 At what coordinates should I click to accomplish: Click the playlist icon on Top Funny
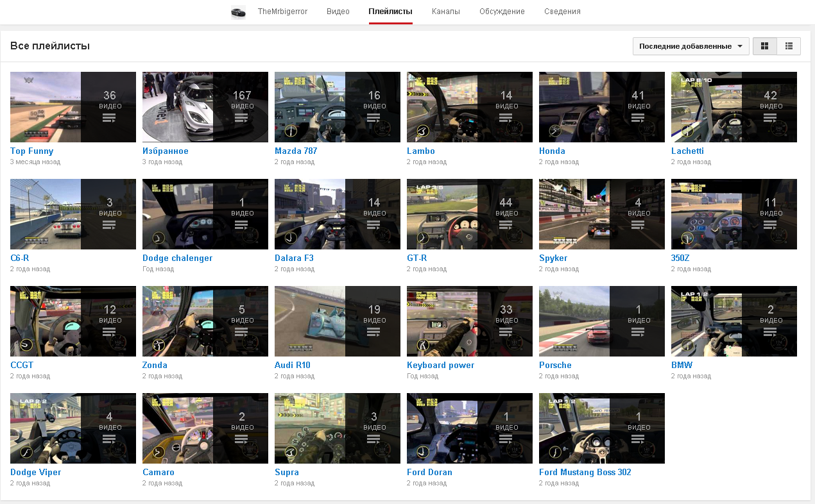[109, 118]
